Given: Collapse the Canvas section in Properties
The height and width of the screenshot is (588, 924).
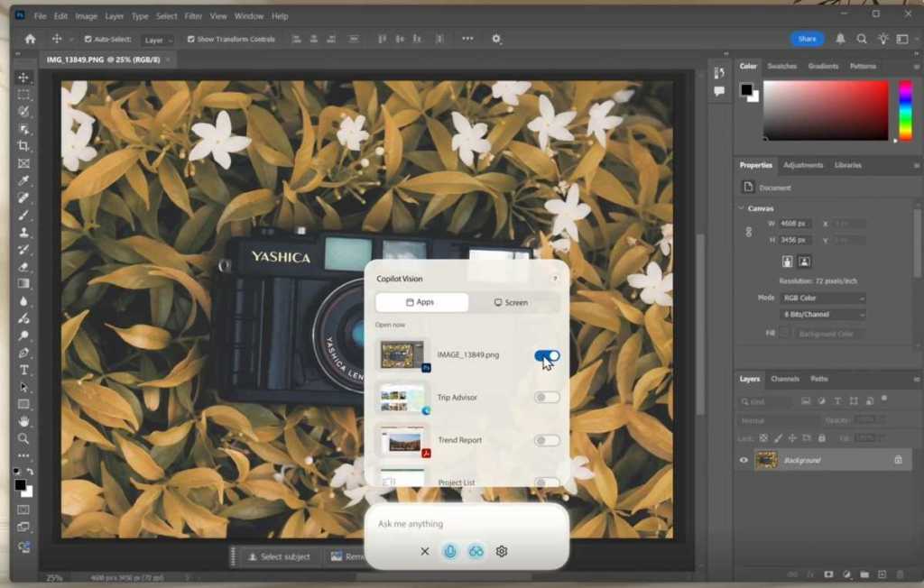Looking at the screenshot, I should click(x=742, y=208).
